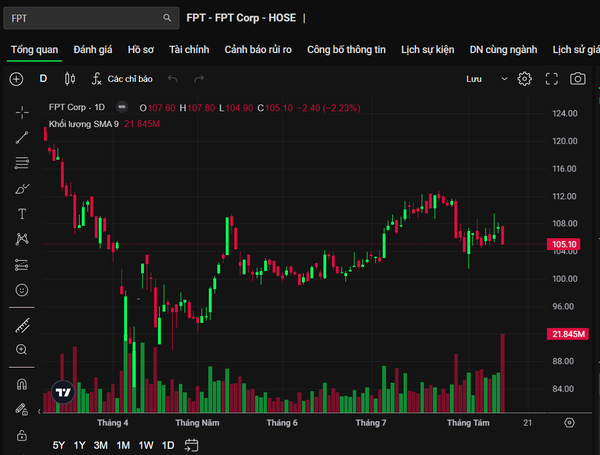Click the Lưu save button
The image size is (600, 455).
click(474, 79)
